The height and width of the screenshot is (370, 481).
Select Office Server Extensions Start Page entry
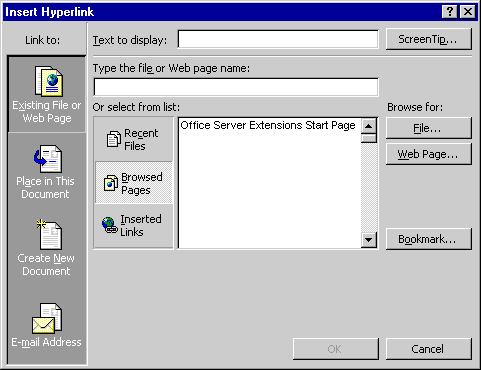click(268, 125)
